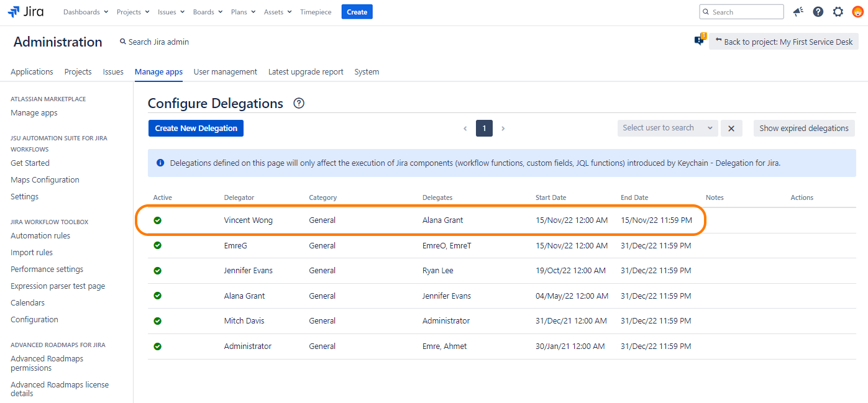
Task: Click active status checkmark for Mitch Davis
Action: point(158,321)
